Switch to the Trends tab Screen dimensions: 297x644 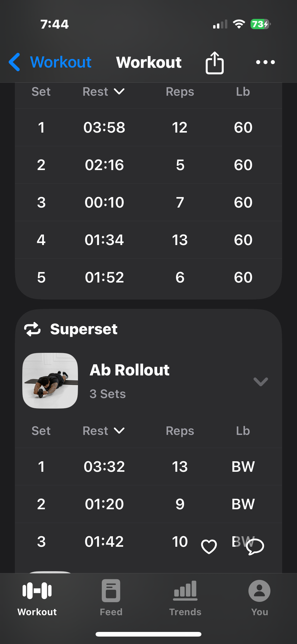(185, 597)
